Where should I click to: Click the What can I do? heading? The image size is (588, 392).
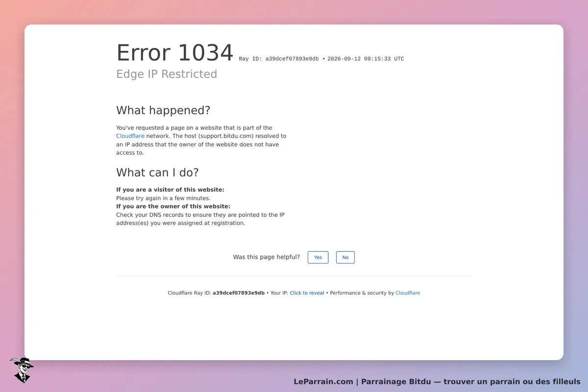[x=157, y=172]
